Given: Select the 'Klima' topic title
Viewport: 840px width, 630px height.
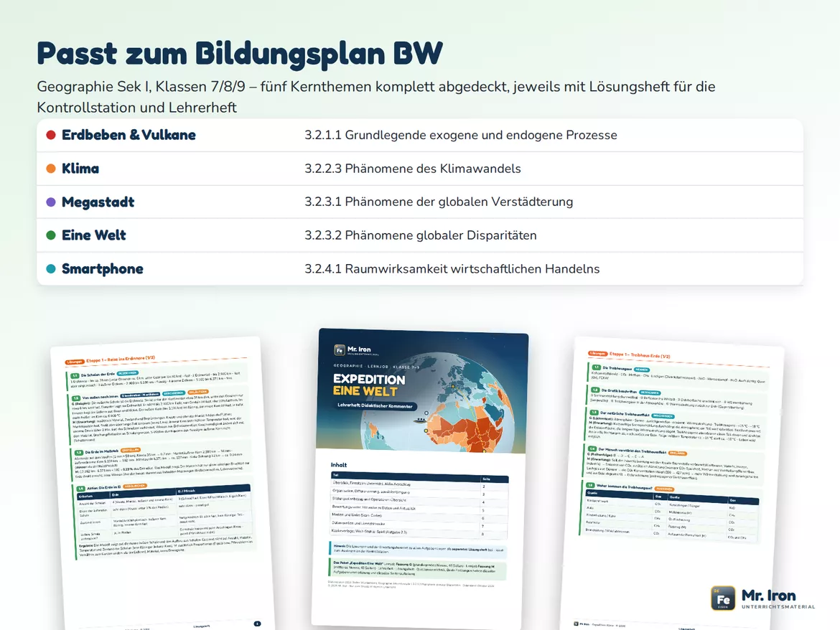Looking at the screenshot, I should click(x=80, y=169).
